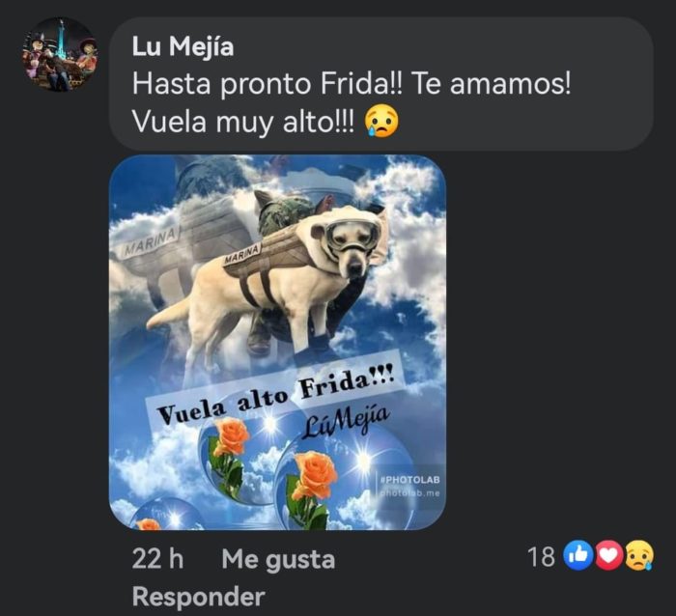Open the 22 h comment timestamp

157,559
